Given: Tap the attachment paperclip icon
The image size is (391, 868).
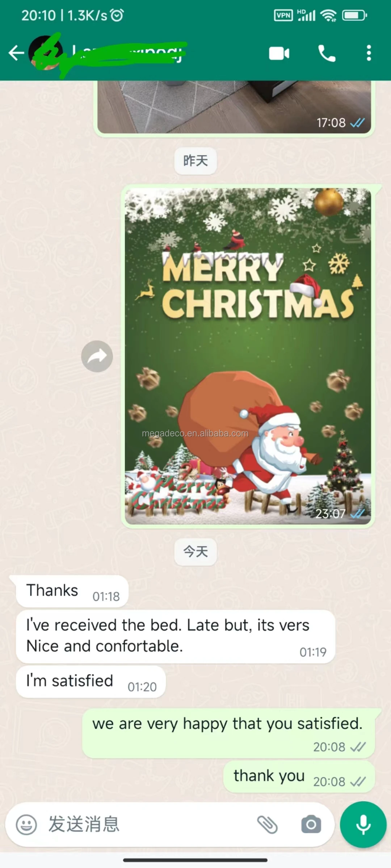Looking at the screenshot, I should [267, 825].
